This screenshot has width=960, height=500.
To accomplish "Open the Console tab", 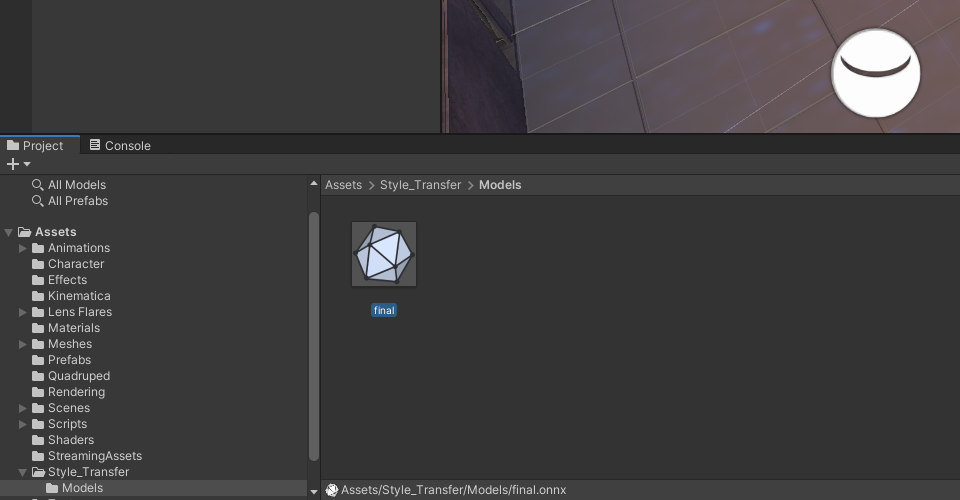I will point(120,146).
